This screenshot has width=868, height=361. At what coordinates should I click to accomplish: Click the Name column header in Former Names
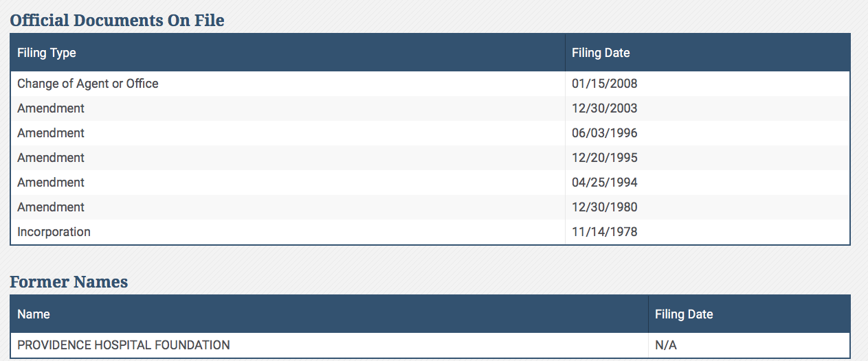(34, 314)
